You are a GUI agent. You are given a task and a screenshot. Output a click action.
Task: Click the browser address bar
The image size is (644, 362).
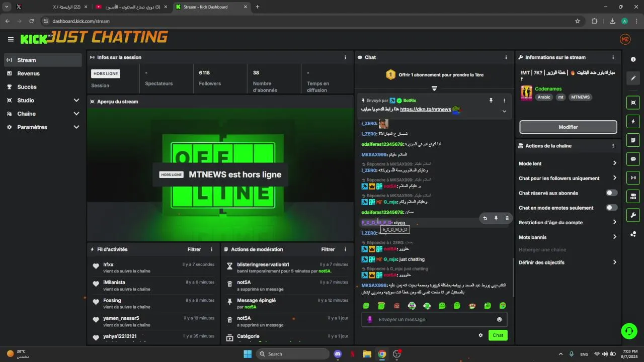(309, 21)
